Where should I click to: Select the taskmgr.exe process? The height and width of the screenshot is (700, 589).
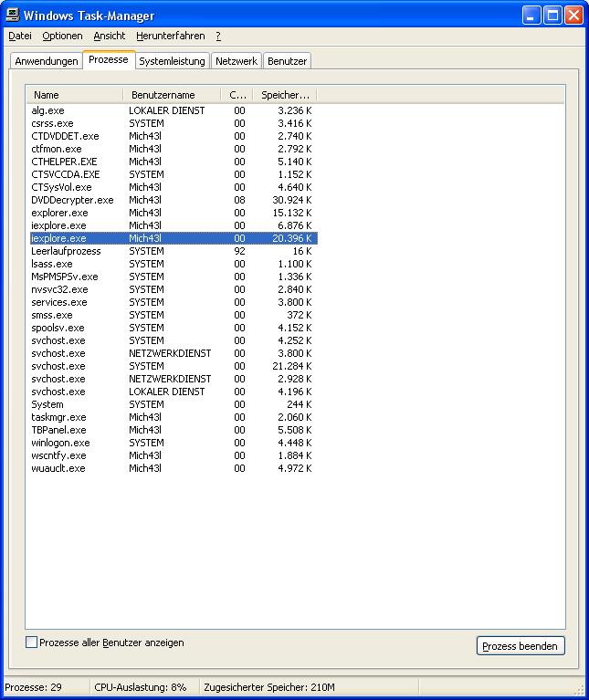[x=174, y=417]
